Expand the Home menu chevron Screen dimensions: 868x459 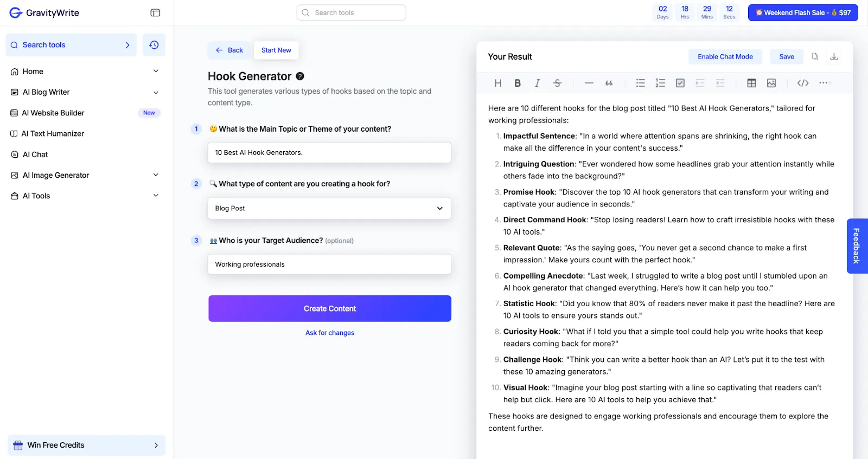(156, 71)
